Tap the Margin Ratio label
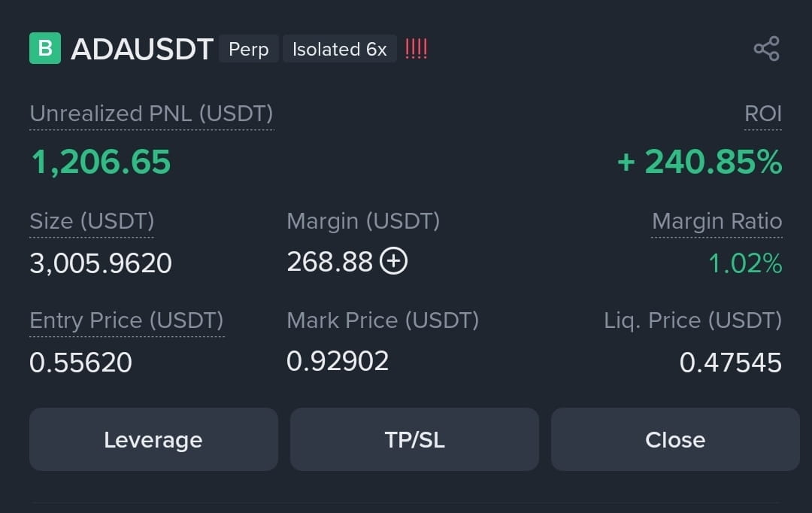Screen dimensions: 812x513 (717, 221)
